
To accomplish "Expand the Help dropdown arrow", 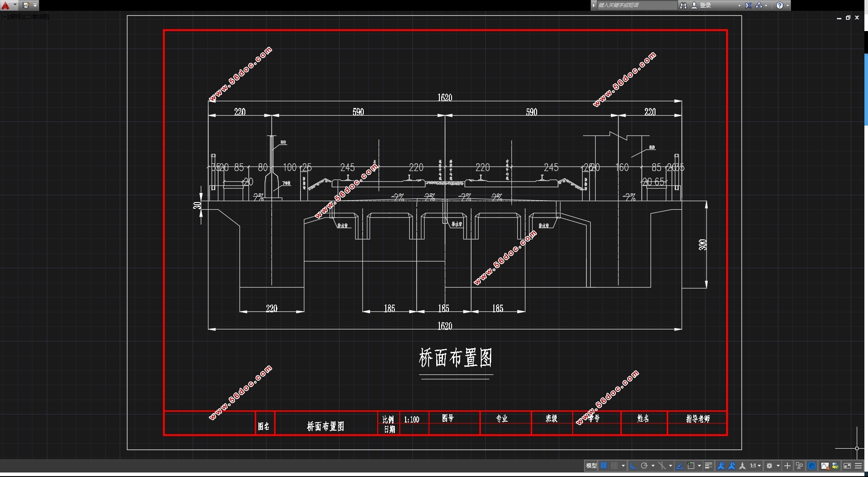I will click(787, 5).
